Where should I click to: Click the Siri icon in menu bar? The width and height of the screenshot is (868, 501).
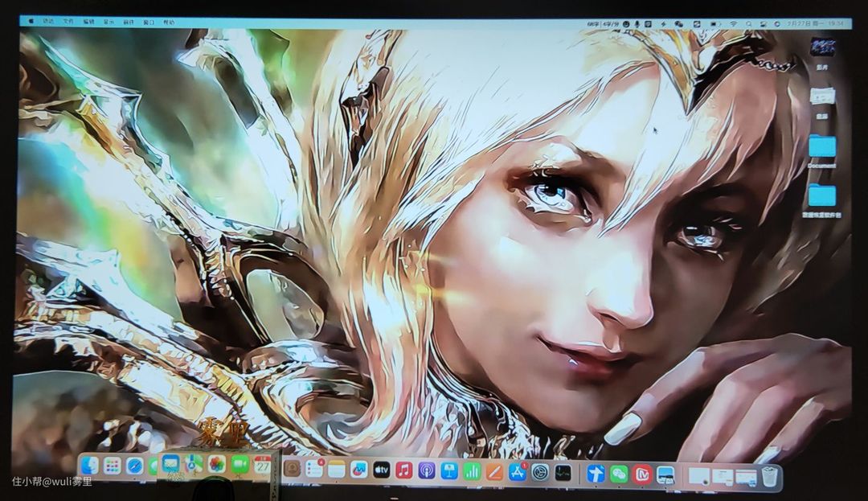click(x=777, y=24)
